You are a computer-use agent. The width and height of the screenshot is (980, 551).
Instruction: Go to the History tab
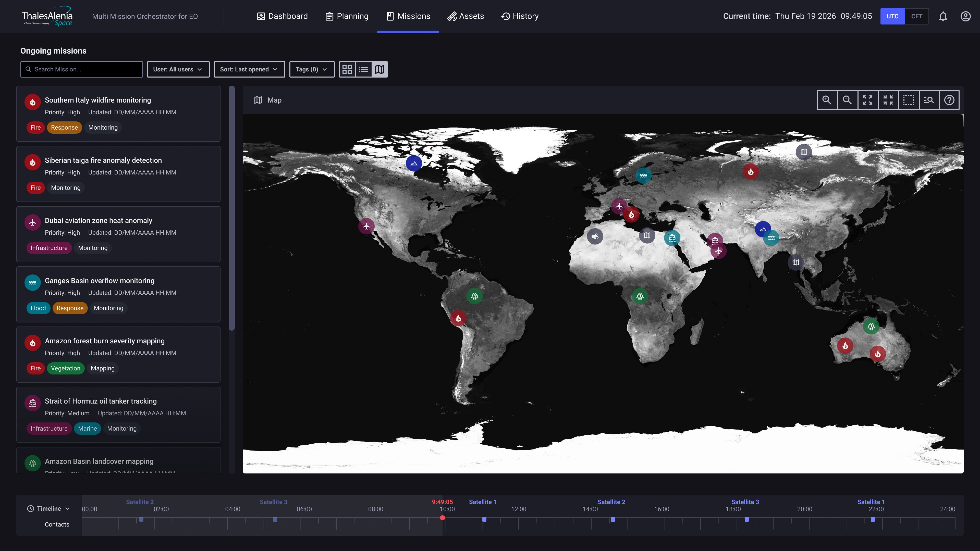[x=520, y=16]
